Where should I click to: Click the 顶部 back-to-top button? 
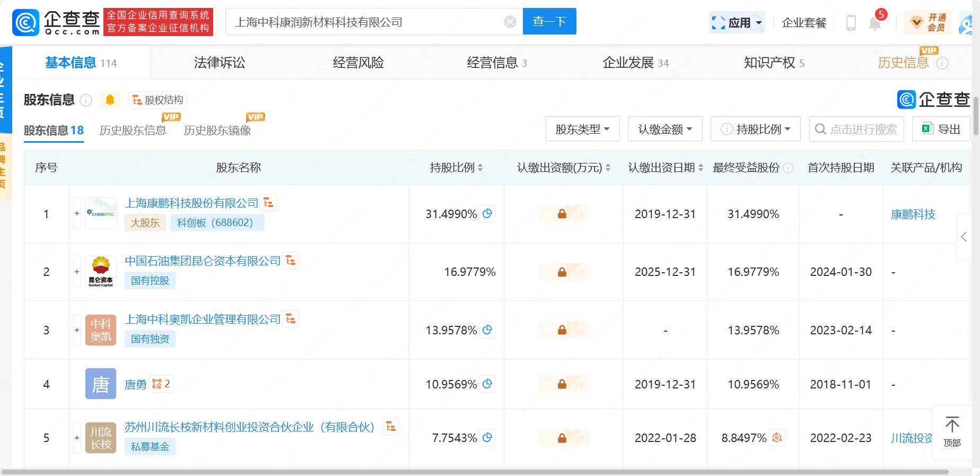pyautogui.click(x=952, y=432)
